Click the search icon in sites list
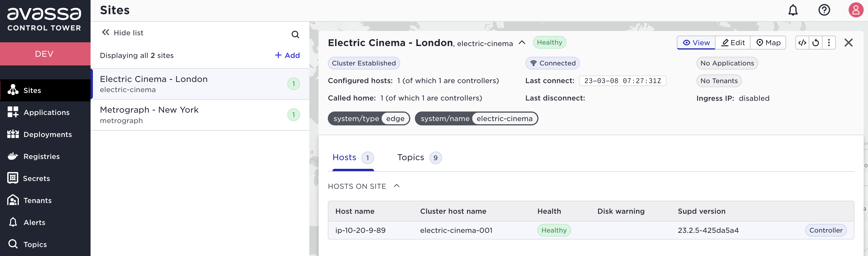This screenshot has width=868, height=256. point(295,34)
